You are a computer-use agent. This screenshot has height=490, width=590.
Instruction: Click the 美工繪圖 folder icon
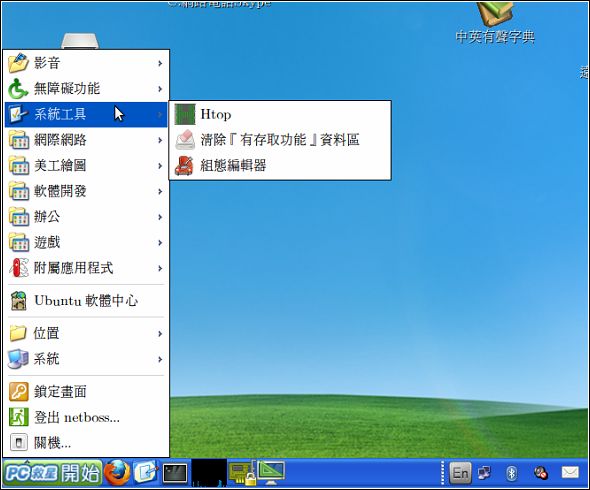(x=18, y=165)
